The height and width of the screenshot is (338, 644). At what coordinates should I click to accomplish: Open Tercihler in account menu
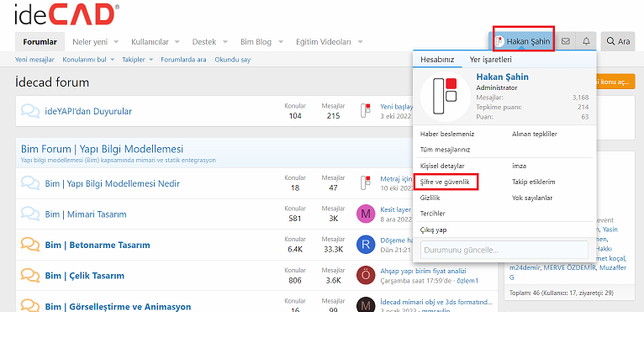pyautogui.click(x=432, y=214)
